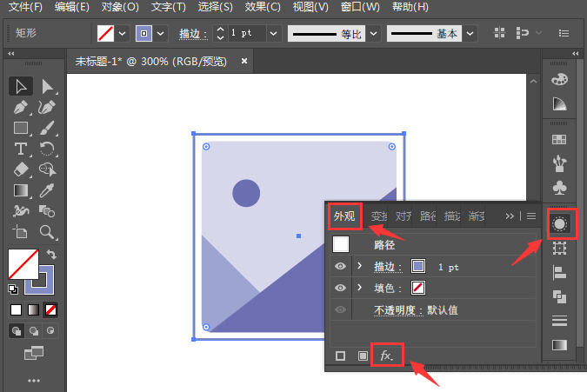This screenshot has height=392, width=587.
Task: Set Gradient fill mode button
Action: point(33,309)
